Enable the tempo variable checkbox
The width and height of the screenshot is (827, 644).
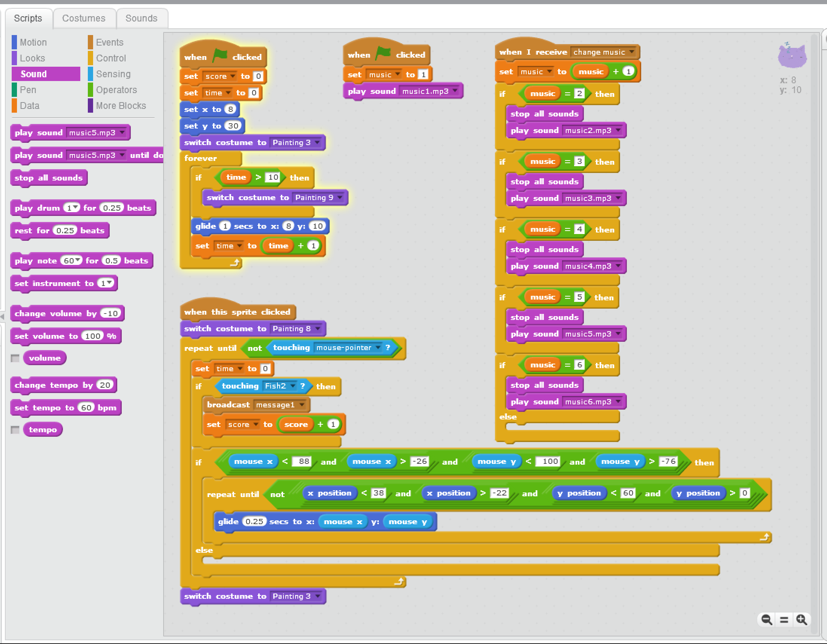click(15, 430)
